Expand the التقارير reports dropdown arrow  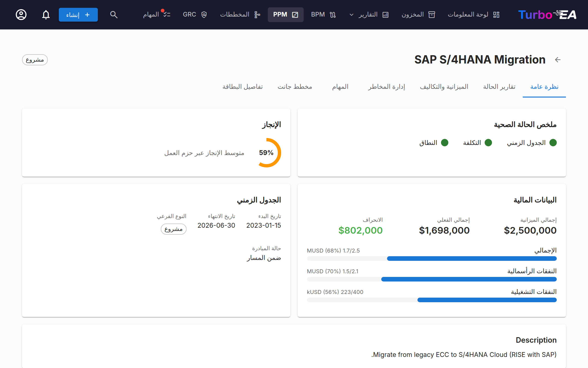coord(351,14)
